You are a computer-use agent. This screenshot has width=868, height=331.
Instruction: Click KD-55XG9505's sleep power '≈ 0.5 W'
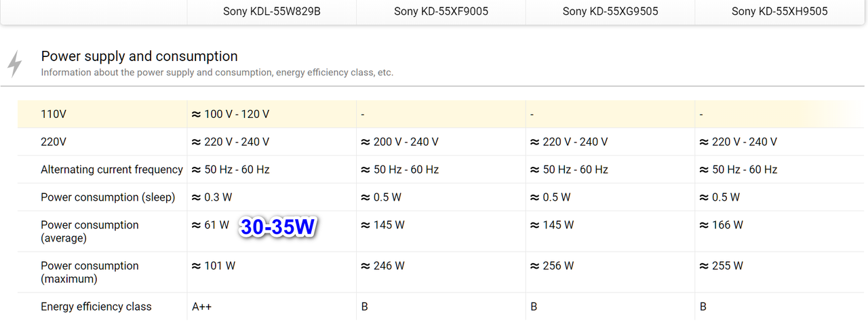coord(551,197)
